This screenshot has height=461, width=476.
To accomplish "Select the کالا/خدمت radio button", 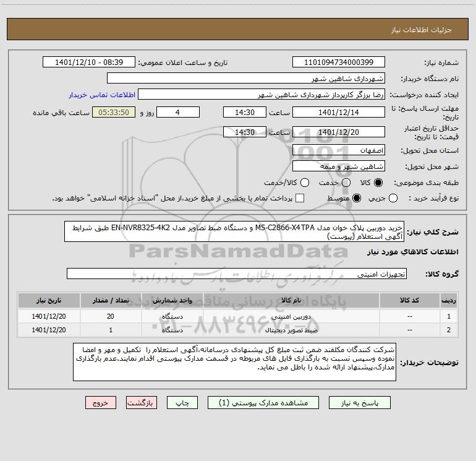I will [305, 183].
